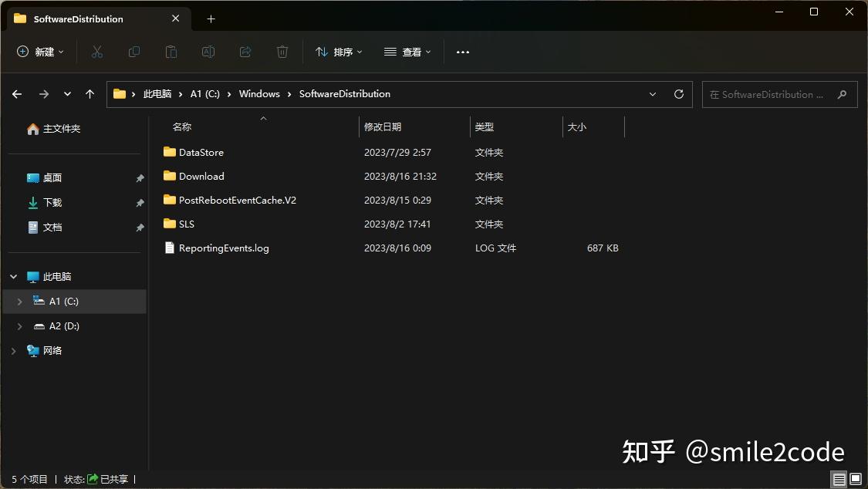Image resolution: width=868 pixels, height=489 pixels.
Task: Open the See more (...) menu
Action: pyautogui.click(x=462, y=52)
